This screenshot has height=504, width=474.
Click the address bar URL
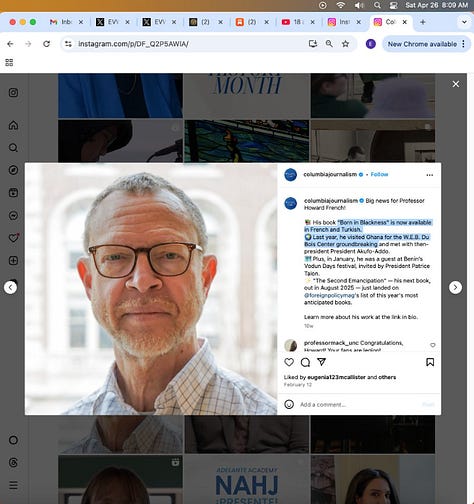coord(133,44)
